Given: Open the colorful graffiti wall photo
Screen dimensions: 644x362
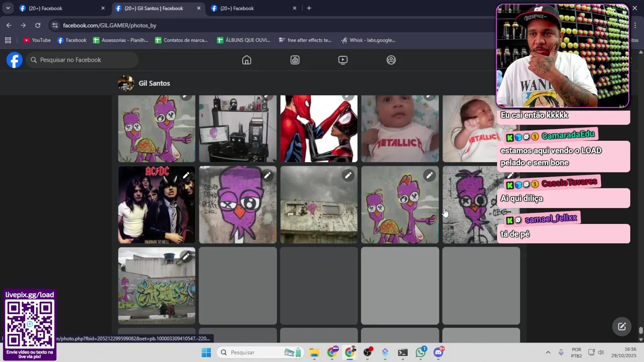Looking at the screenshot, I should tap(156, 286).
